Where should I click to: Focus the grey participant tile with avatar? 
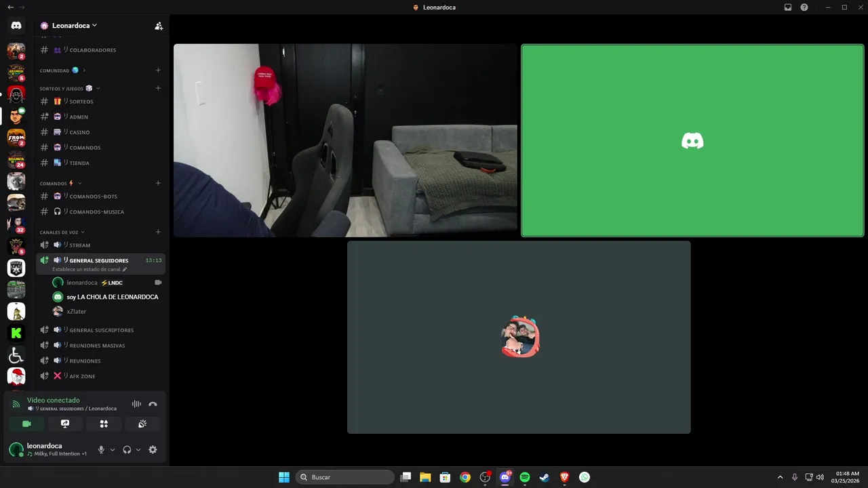pos(519,337)
